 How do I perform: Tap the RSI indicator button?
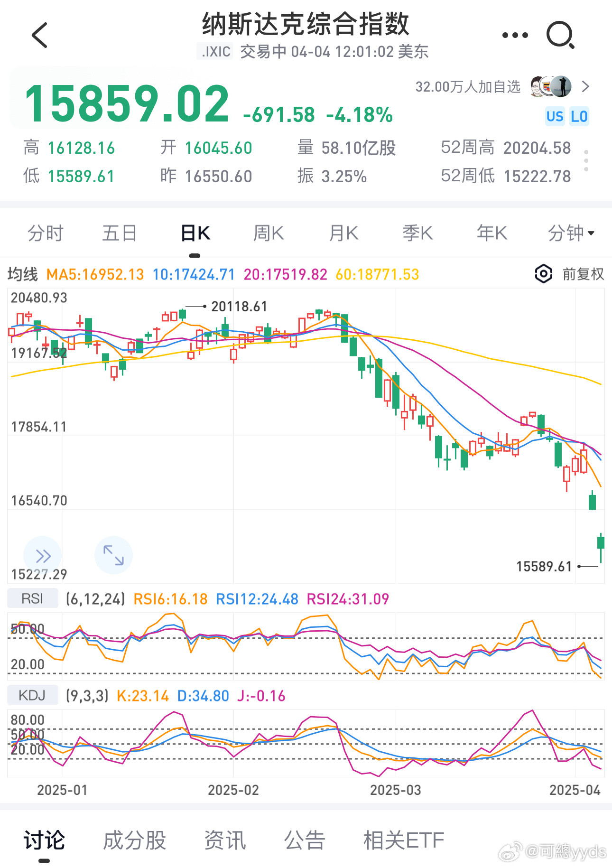pyautogui.click(x=32, y=598)
